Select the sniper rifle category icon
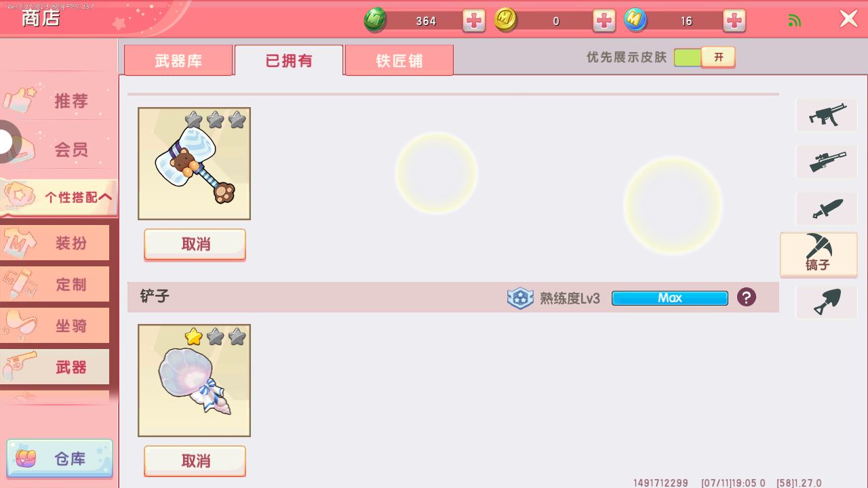 (827, 162)
